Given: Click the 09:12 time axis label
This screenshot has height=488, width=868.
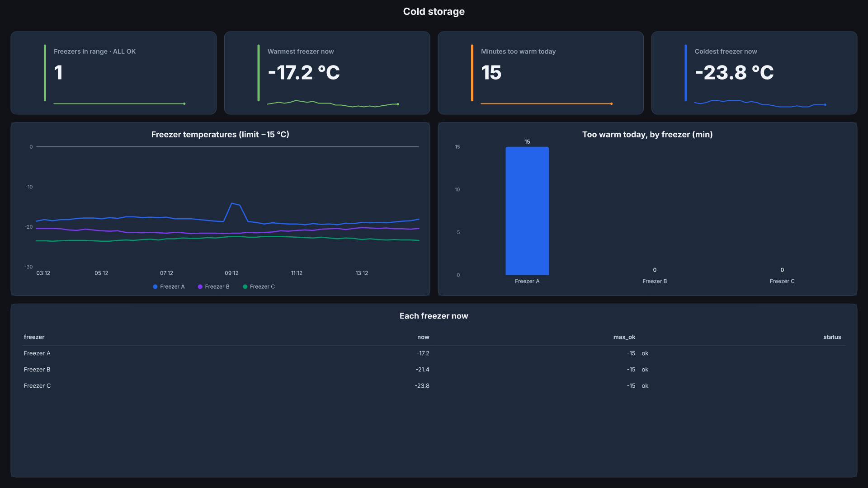Looking at the screenshot, I should tap(231, 273).
